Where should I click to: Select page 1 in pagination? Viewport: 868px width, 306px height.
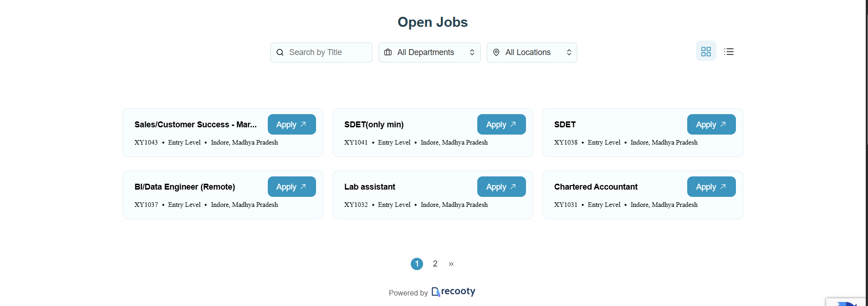point(417,264)
